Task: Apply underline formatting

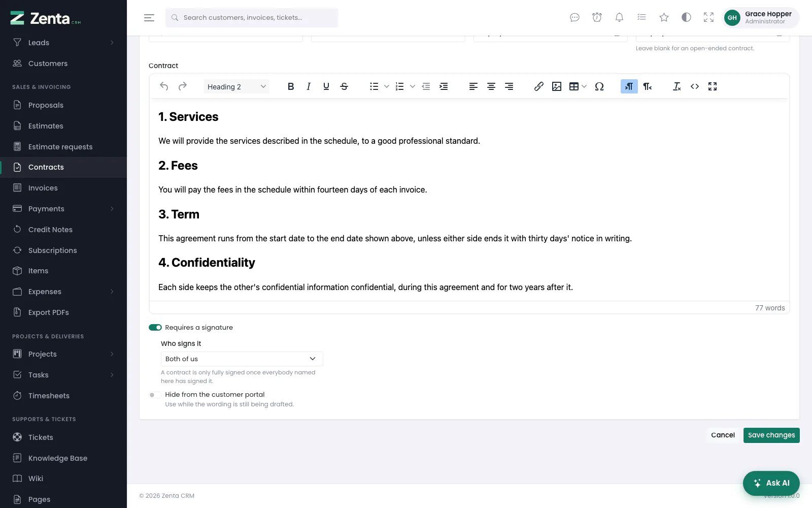Action: 326,86
